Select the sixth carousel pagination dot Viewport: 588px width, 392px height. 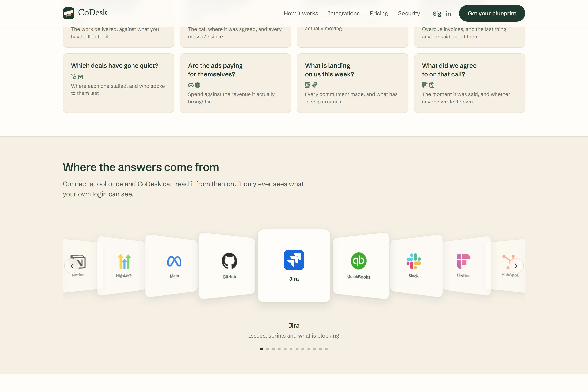pos(291,349)
